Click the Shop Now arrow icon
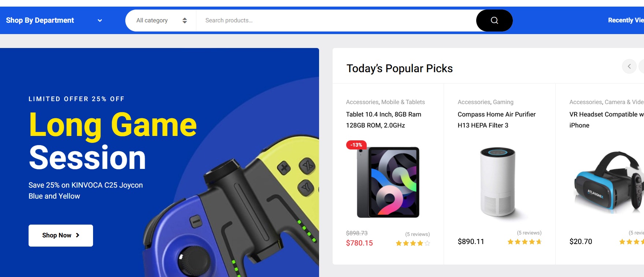The image size is (644, 277). [x=77, y=235]
